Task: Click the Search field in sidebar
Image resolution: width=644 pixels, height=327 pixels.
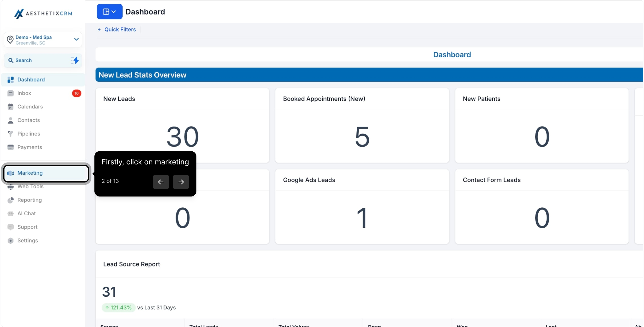Action: (43, 60)
